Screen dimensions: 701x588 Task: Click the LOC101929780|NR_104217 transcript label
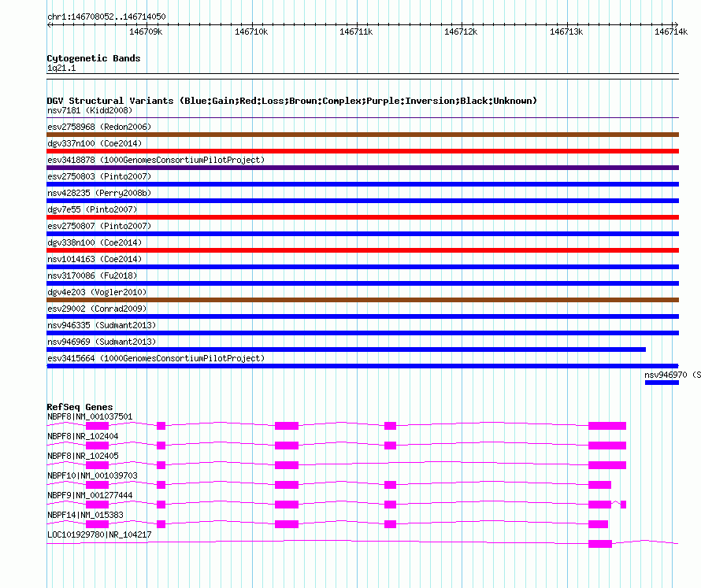click(x=99, y=534)
